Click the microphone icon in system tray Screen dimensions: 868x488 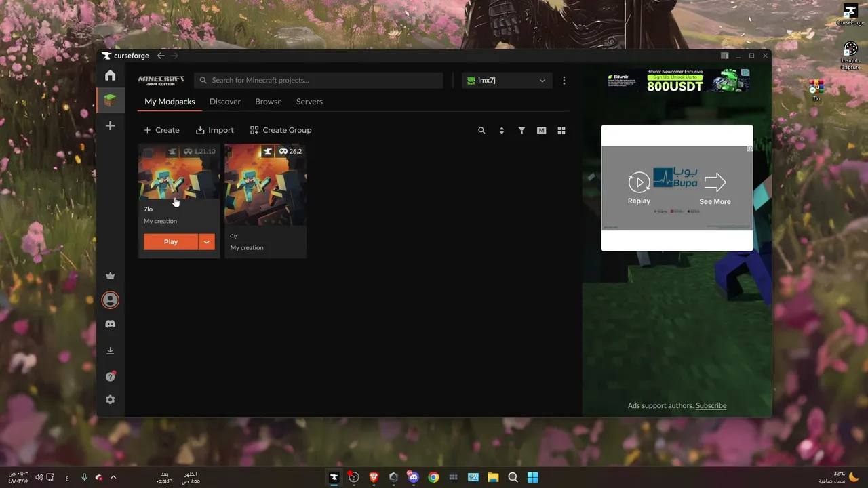[x=84, y=477]
